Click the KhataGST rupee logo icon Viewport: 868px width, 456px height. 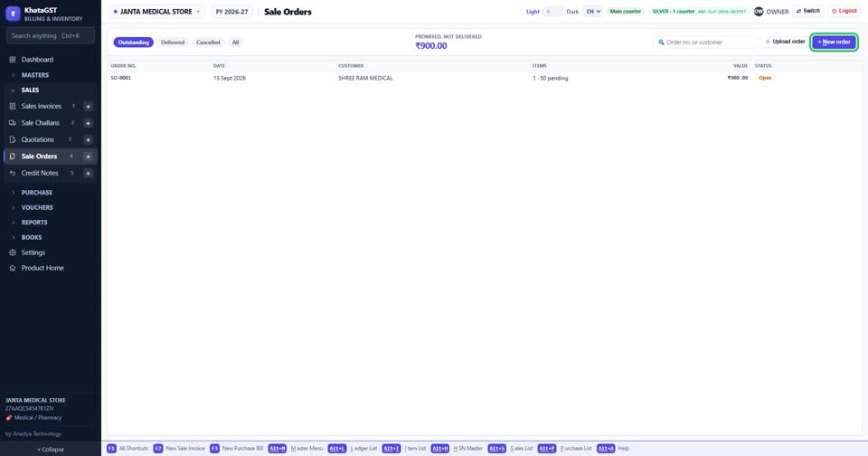[x=13, y=14]
